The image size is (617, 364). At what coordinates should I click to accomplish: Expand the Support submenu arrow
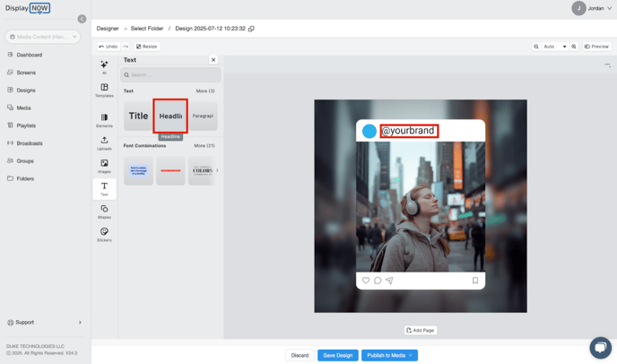coord(80,322)
